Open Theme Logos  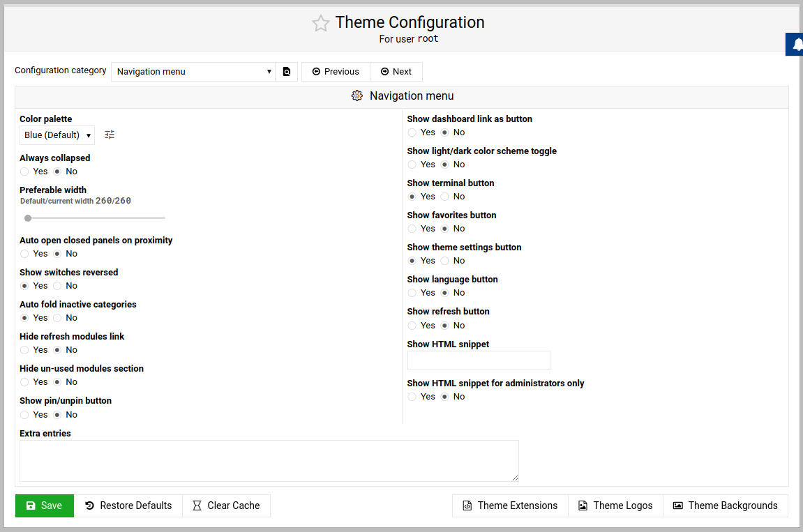[x=615, y=506]
